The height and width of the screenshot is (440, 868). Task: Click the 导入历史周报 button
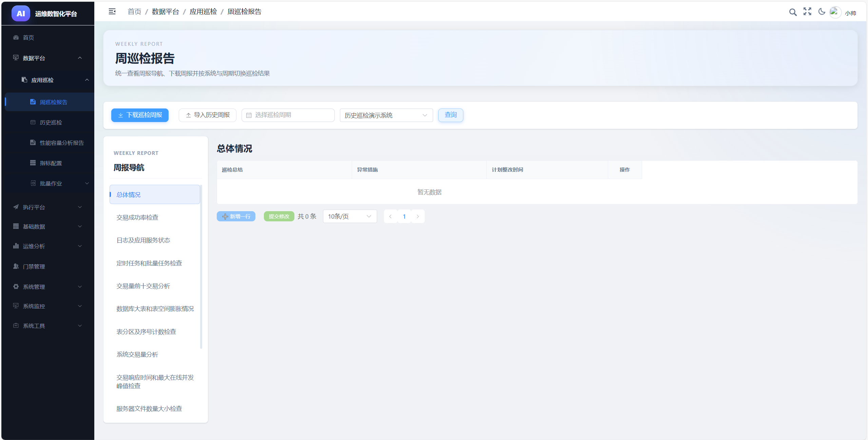[207, 115]
